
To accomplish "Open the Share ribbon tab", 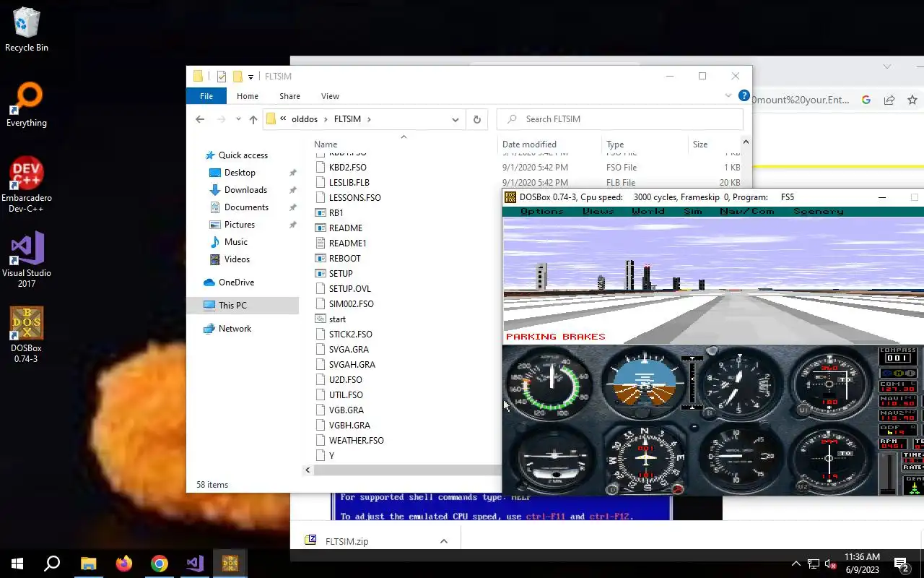I will click(289, 96).
